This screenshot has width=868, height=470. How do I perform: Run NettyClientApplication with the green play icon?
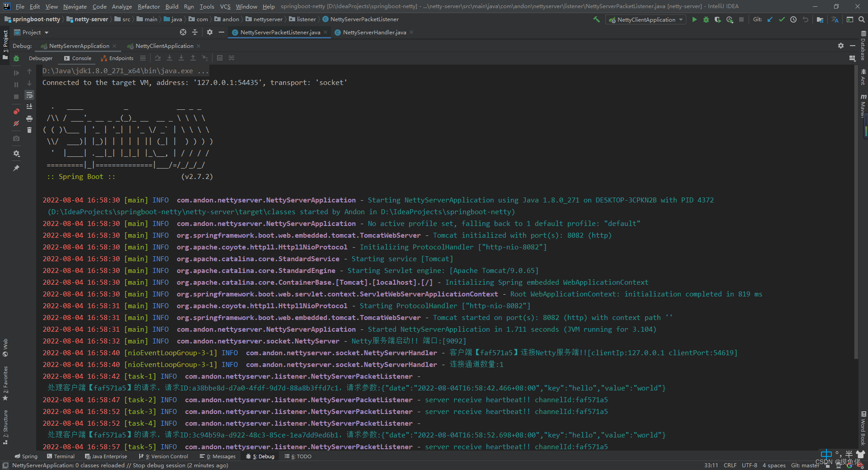pyautogui.click(x=694, y=19)
